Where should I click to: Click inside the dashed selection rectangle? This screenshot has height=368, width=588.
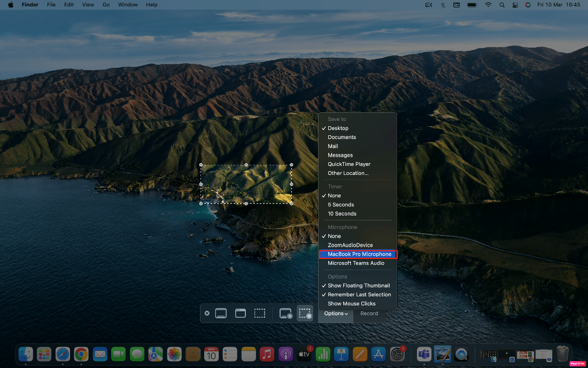[x=246, y=184]
